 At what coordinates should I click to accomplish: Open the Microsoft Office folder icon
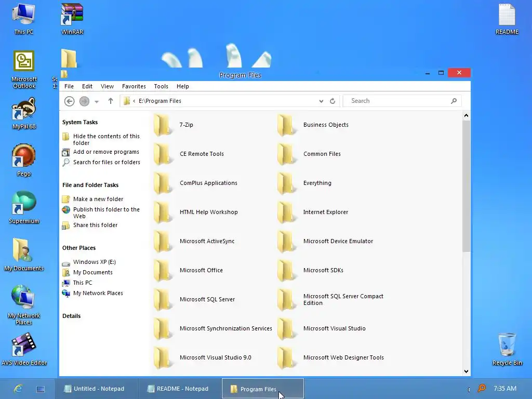point(163,271)
